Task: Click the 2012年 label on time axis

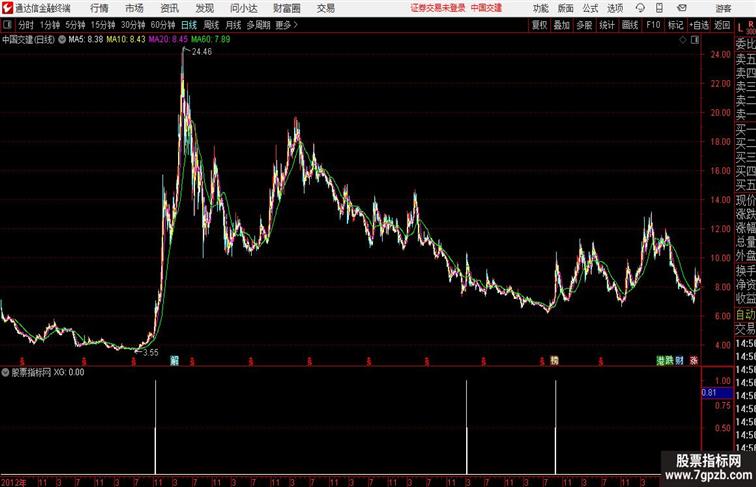Action: point(14,482)
